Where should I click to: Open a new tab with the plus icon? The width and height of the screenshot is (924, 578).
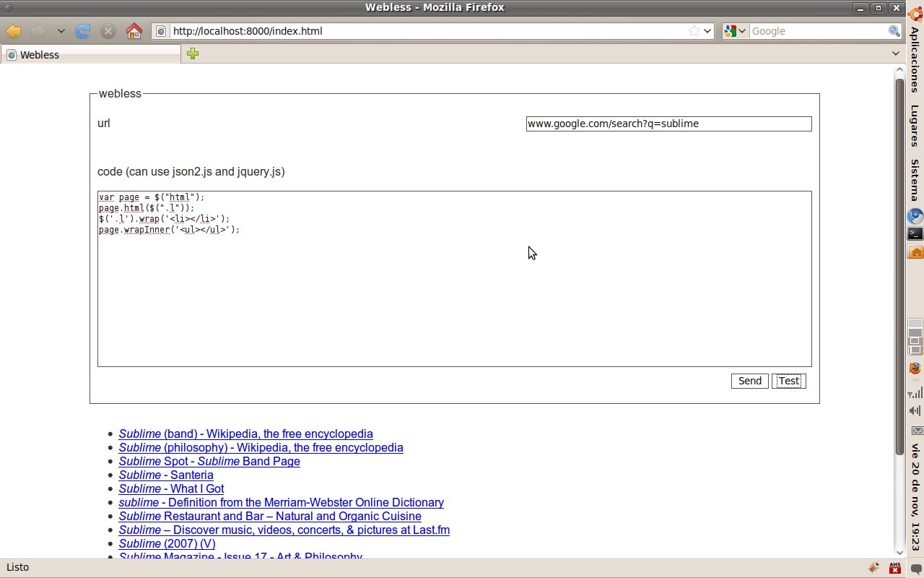(x=193, y=53)
